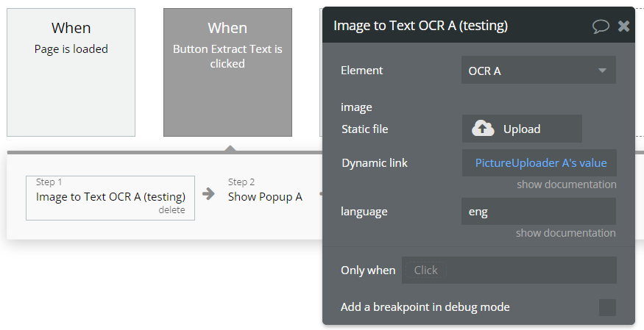Image resolution: width=644 pixels, height=330 pixels.
Task: Select the Page is loaded event
Action: 71,72
